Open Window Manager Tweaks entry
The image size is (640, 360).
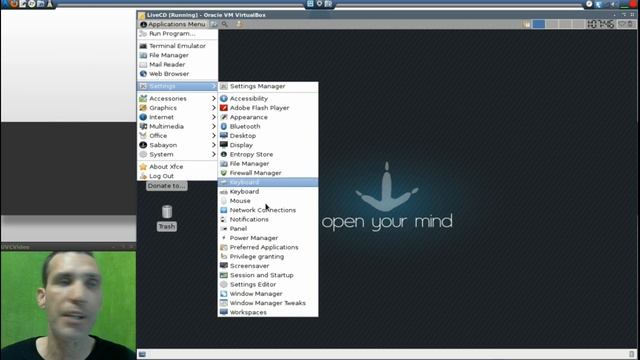click(268, 303)
